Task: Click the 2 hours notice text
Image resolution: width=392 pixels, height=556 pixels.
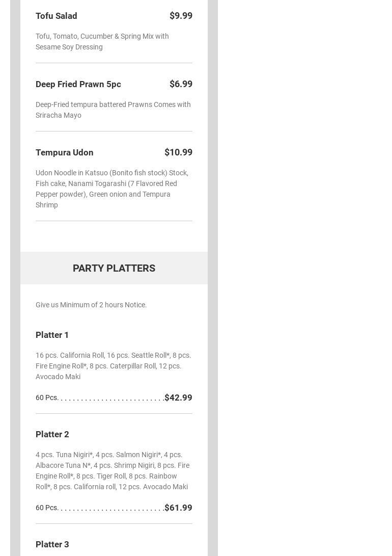Action: 91,305
